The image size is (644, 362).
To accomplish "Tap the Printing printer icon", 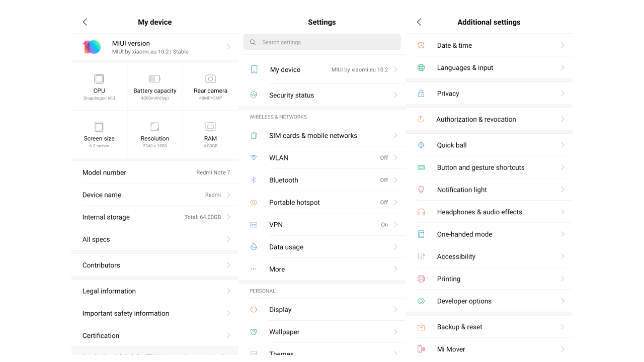I will pos(421,279).
